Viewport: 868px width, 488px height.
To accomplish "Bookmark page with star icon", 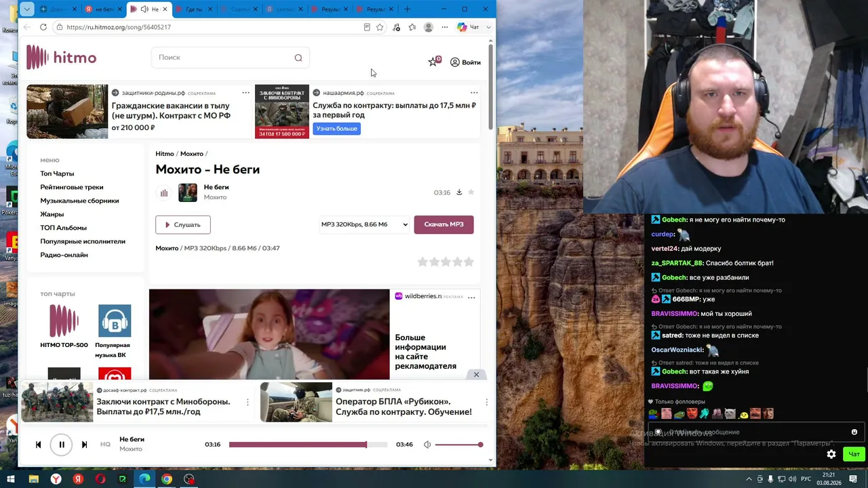I will (x=380, y=27).
